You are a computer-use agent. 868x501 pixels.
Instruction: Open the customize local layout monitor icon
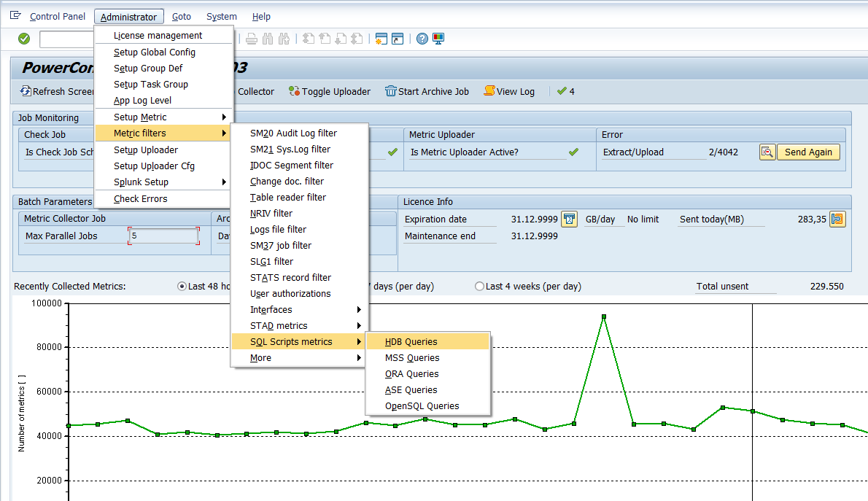click(x=438, y=39)
